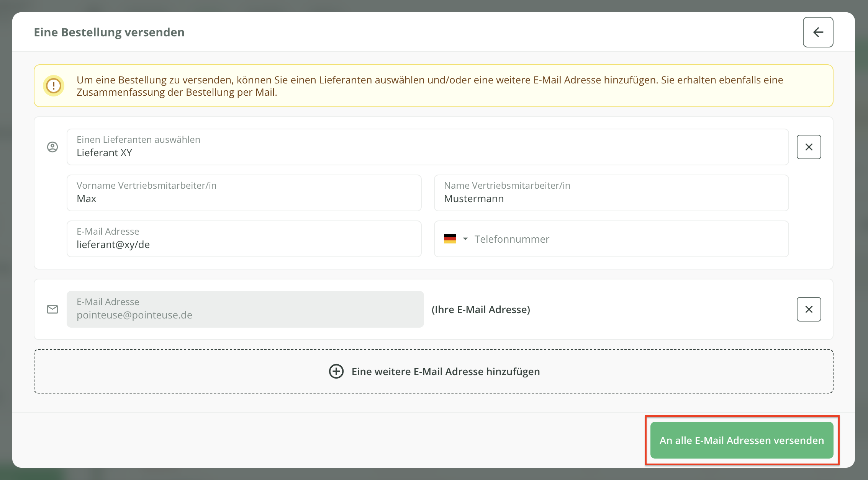Image resolution: width=868 pixels, height=480 pixels.
Task: Remove your own e-mail address row
Action: 809,309
